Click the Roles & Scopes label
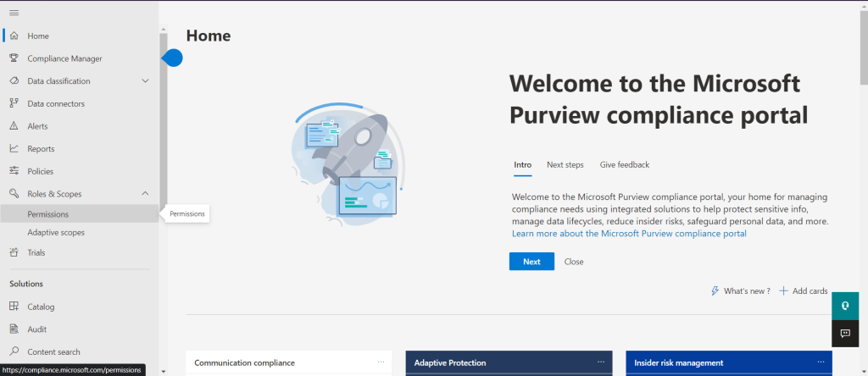868x376 pixels. click(54, 194)
